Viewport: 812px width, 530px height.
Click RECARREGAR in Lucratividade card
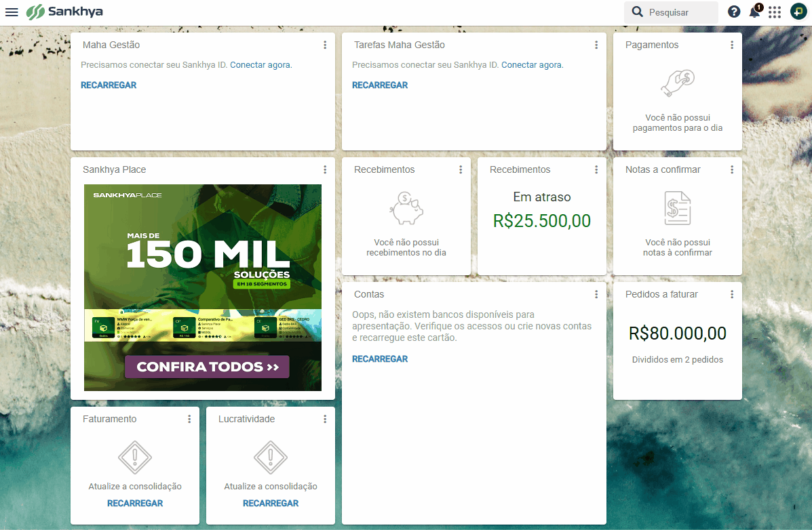point(271,504)
